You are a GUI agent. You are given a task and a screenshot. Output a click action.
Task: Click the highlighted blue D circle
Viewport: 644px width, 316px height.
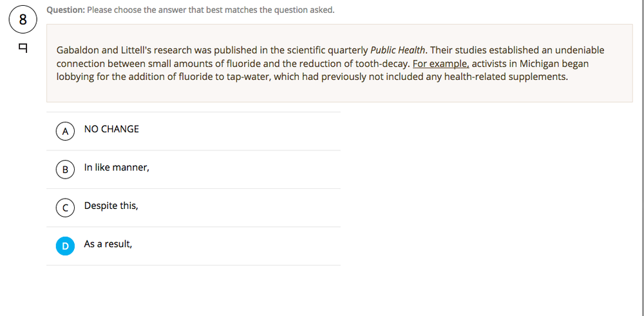click(x=65, y=246)
